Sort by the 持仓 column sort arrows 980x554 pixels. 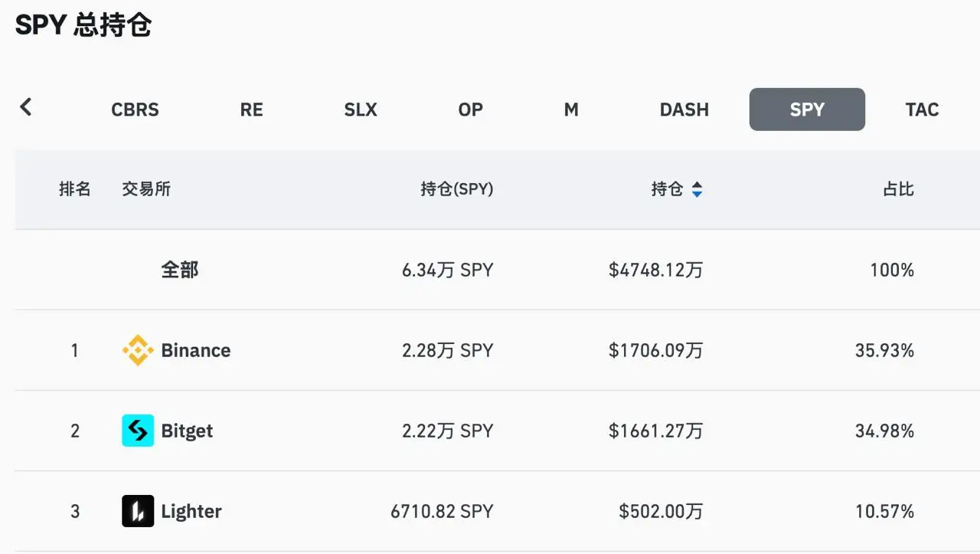[697, 189]
